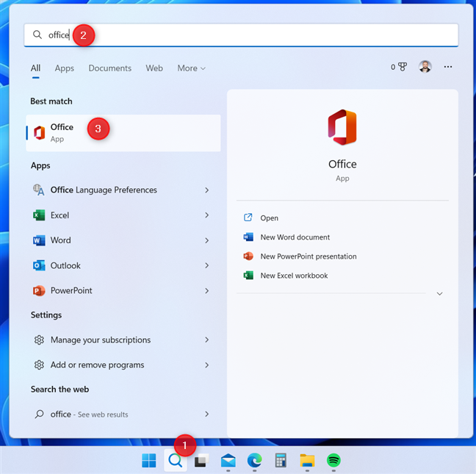Open the Mail app from taskbar
This screenshot has height=474, width=476.
tap(228, 460)
